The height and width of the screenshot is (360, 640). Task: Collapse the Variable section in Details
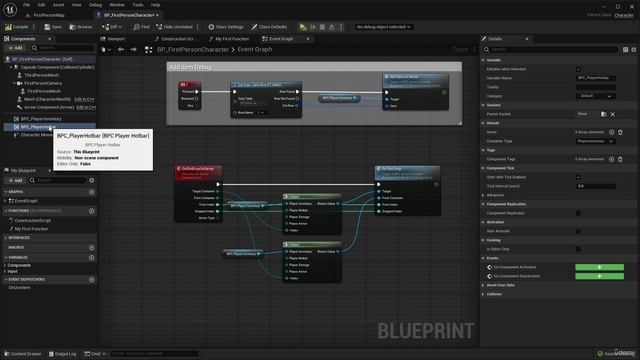[x=483, y=60]
